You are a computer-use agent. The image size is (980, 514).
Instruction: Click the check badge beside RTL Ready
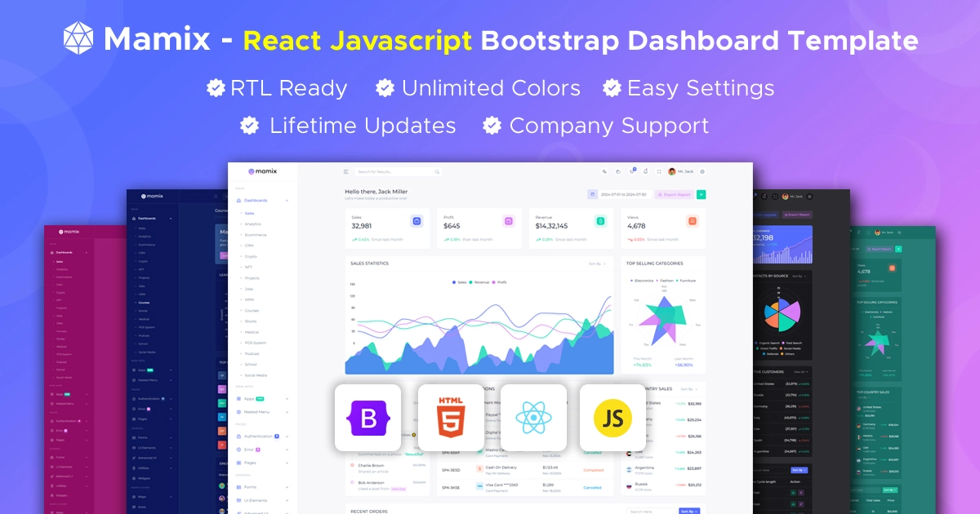tap(216, 87)
